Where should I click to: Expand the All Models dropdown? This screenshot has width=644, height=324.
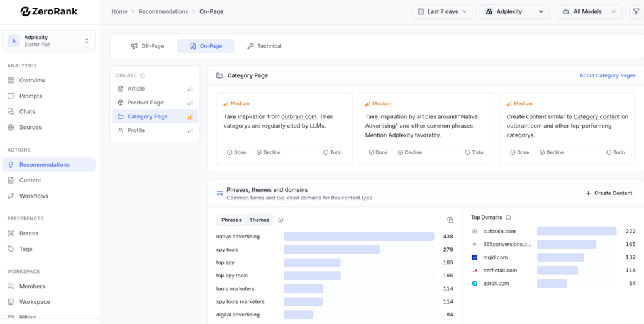coord(589,11)
